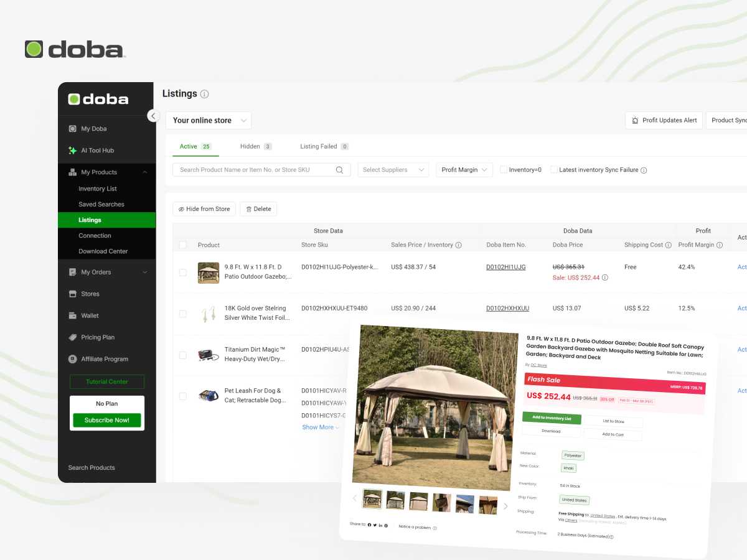
Task: Click the info icon next to Shipping Cost
Action: point(669,245)
